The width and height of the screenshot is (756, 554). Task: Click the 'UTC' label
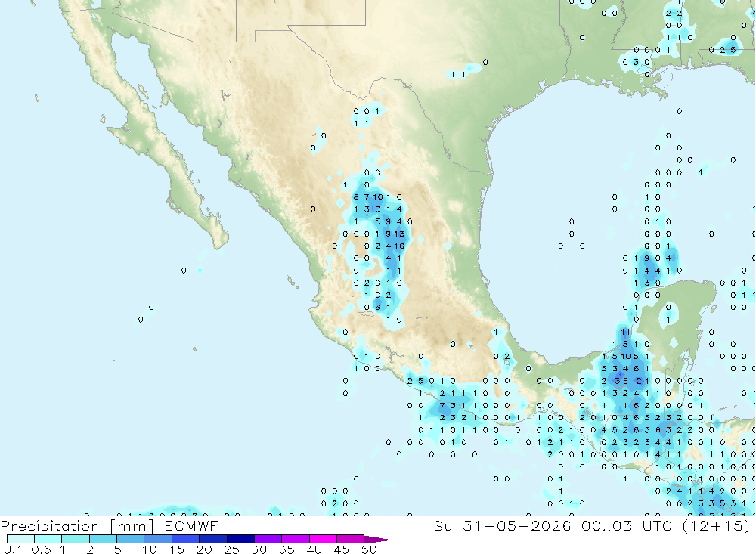[657, 525]
